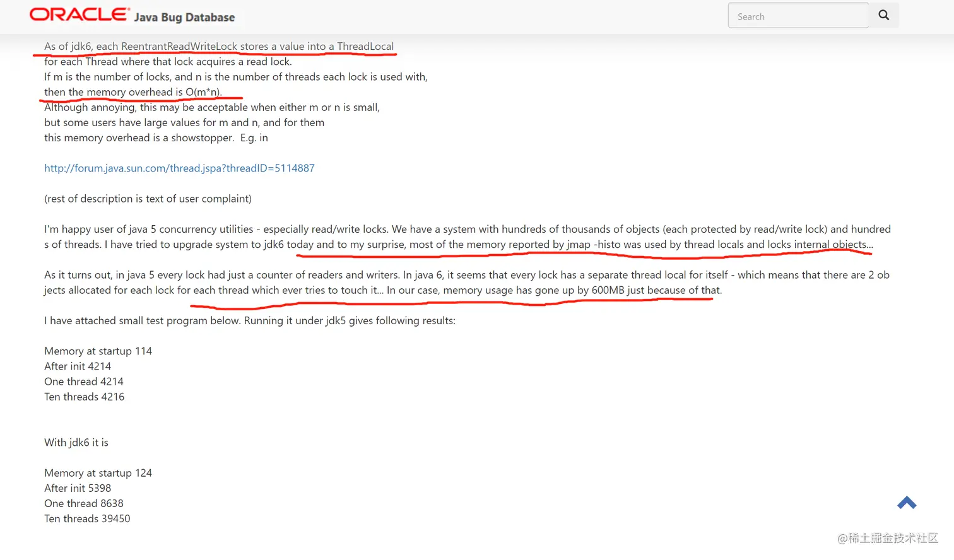Click the blue scroll-to-top arrow

click(x=907, y=503)
